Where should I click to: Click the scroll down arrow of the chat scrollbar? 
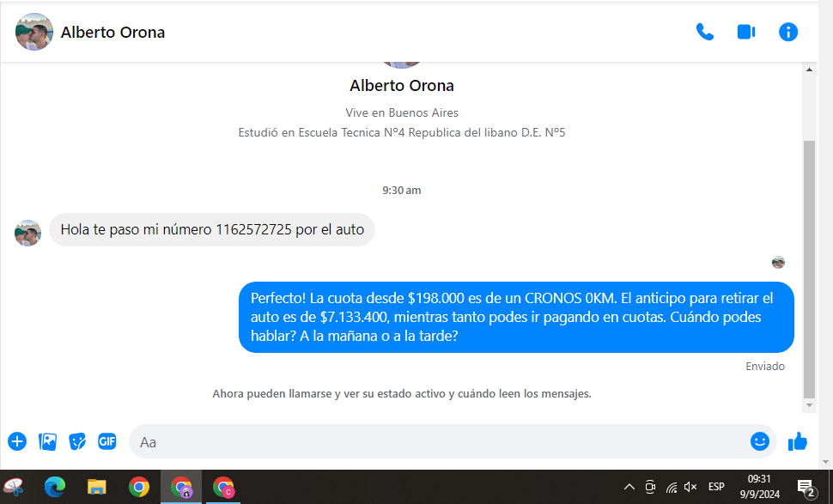click(x=809, y=404)
